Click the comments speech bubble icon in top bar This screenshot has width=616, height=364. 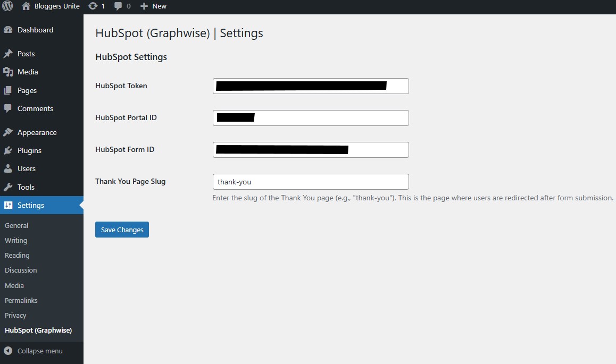118,6
